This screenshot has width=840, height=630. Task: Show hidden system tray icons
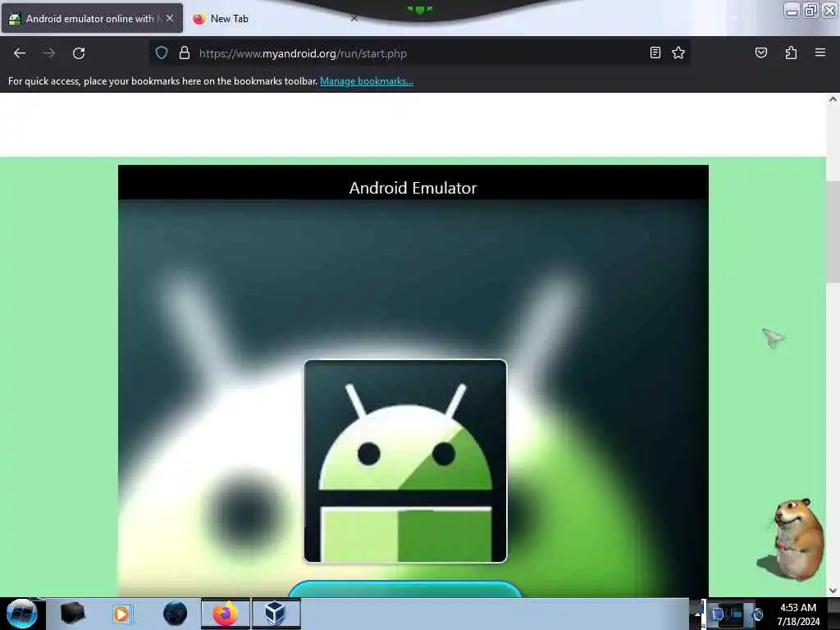tap(697, 614)
